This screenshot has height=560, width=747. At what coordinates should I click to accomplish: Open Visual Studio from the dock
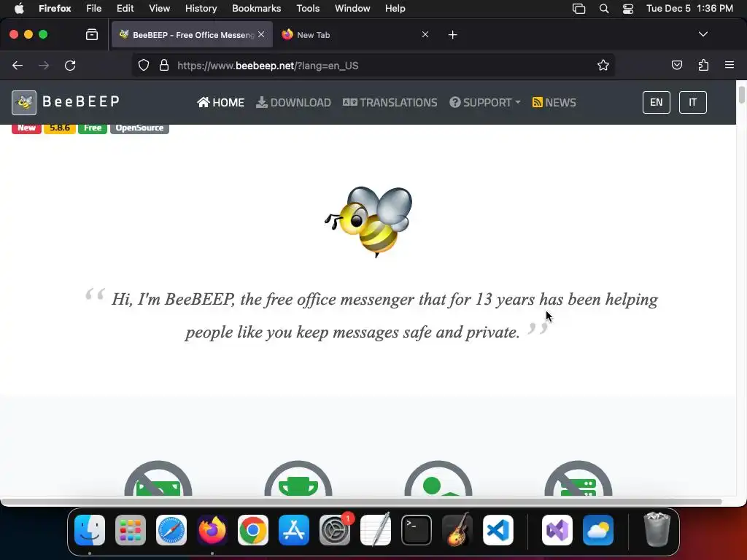557,530
